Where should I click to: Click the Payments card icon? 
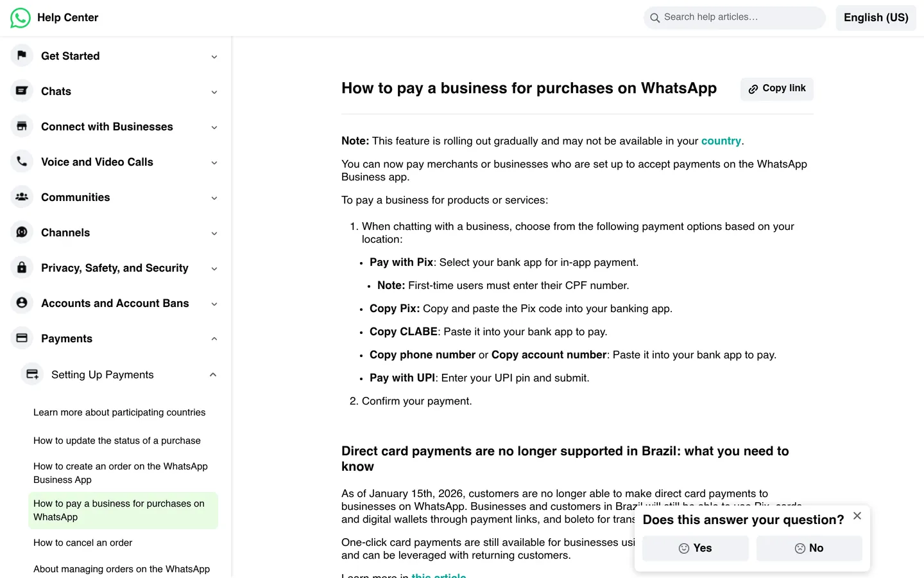[21, 338]
